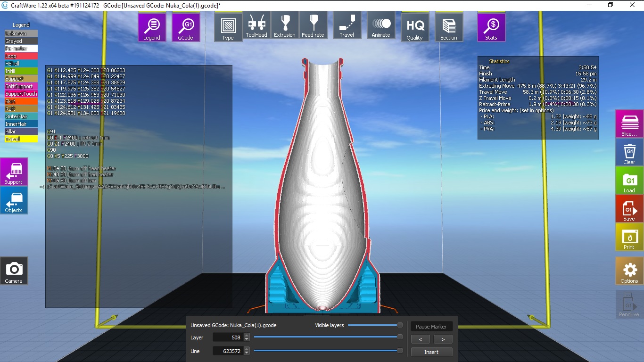Click the Visible layers slider handle
Image resolution: width=644 pixels, height=362 pixels.
point(400,325)
